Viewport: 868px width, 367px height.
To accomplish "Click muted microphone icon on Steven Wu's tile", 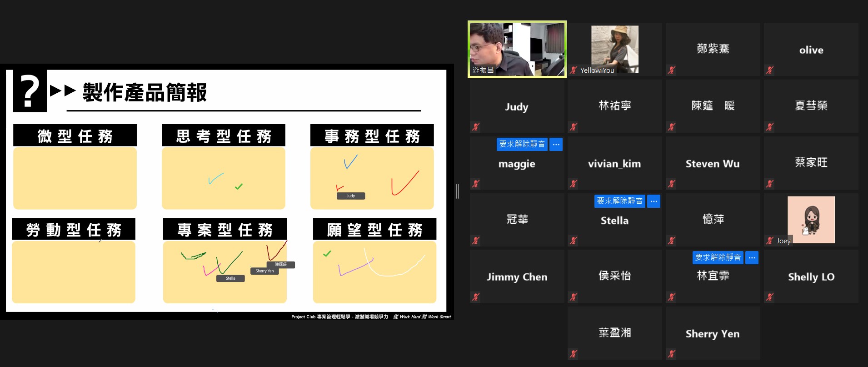I will coord(672,184).
